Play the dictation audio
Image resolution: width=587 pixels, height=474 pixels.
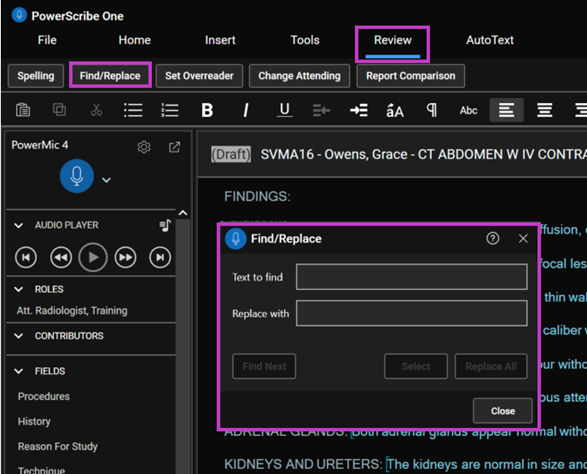93,257
